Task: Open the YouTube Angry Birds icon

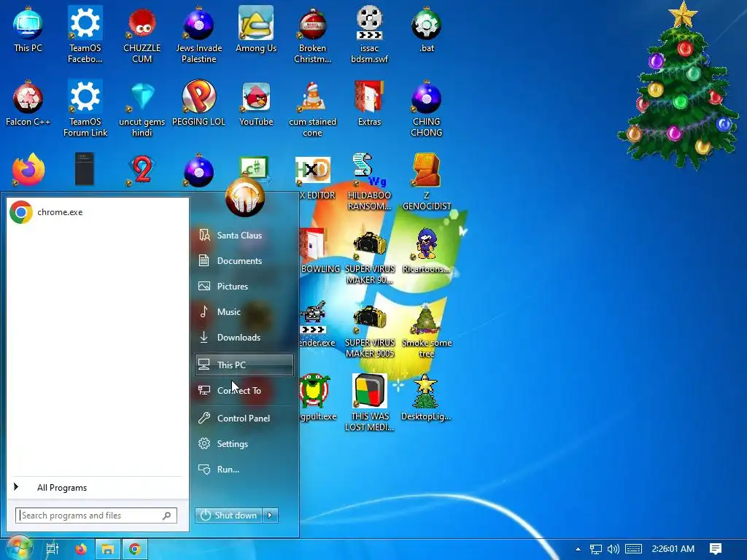Action: tap(256, 104)
